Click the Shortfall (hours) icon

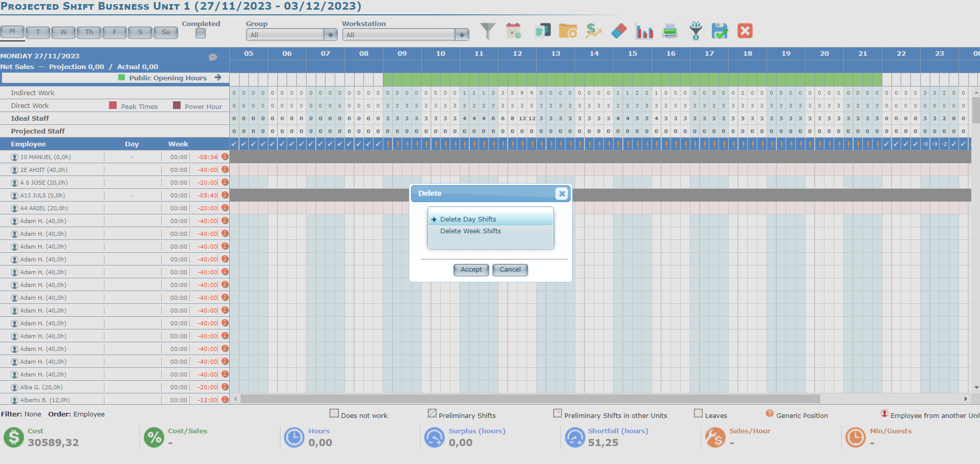(575, 437)
